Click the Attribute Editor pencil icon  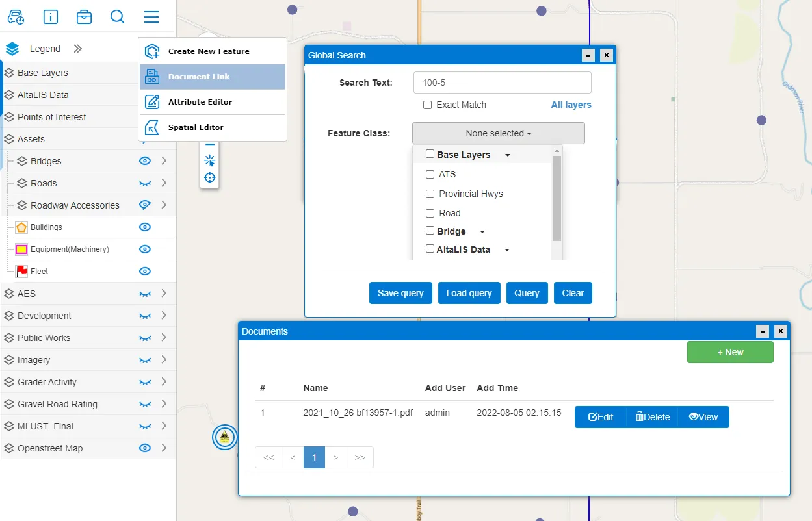(x=152, y=102)
